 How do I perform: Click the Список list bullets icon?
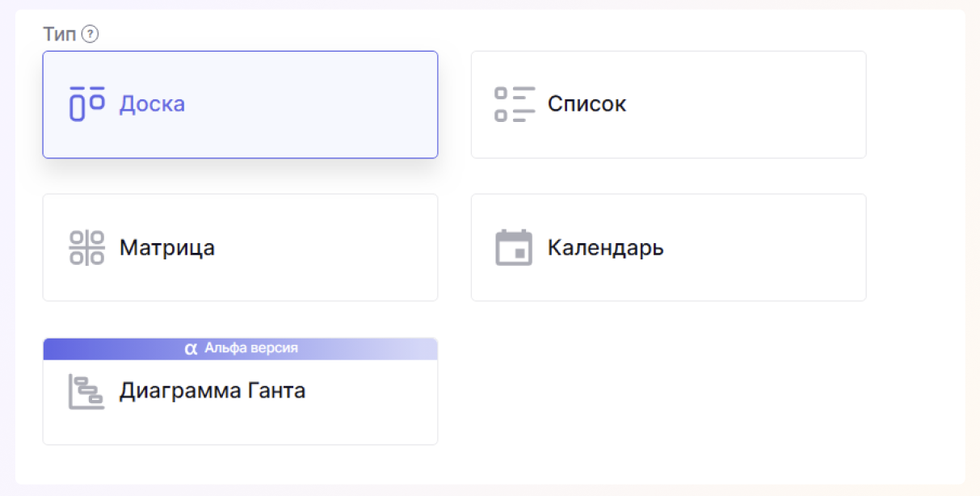coord(515,103)
